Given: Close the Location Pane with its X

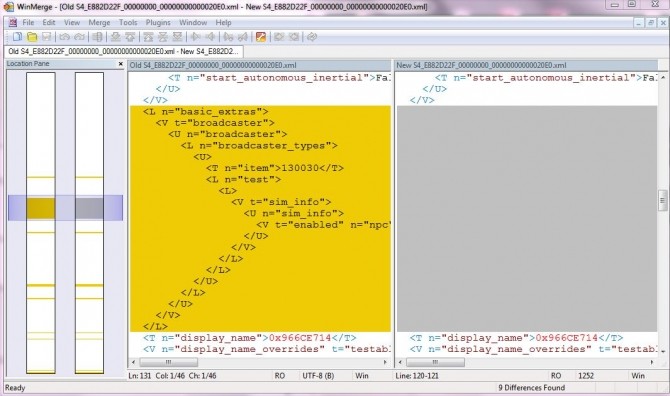Looking at the screenshot, I should coord(120,64).
